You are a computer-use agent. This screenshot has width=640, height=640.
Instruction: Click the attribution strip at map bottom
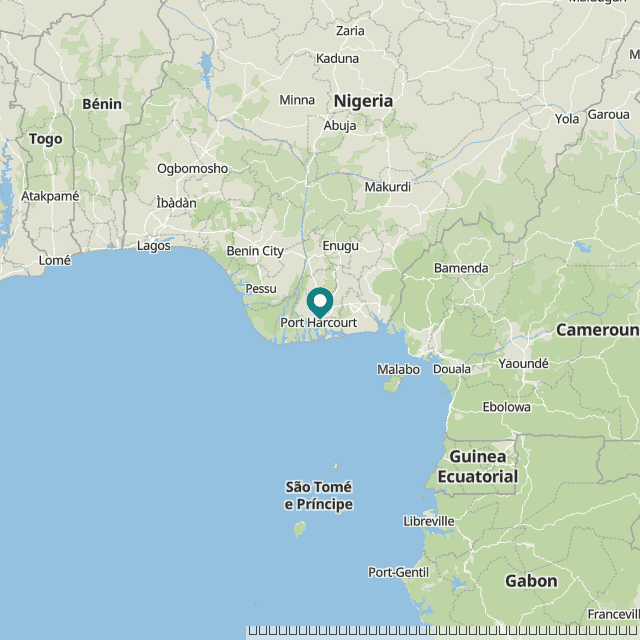[x=444, y=631]
